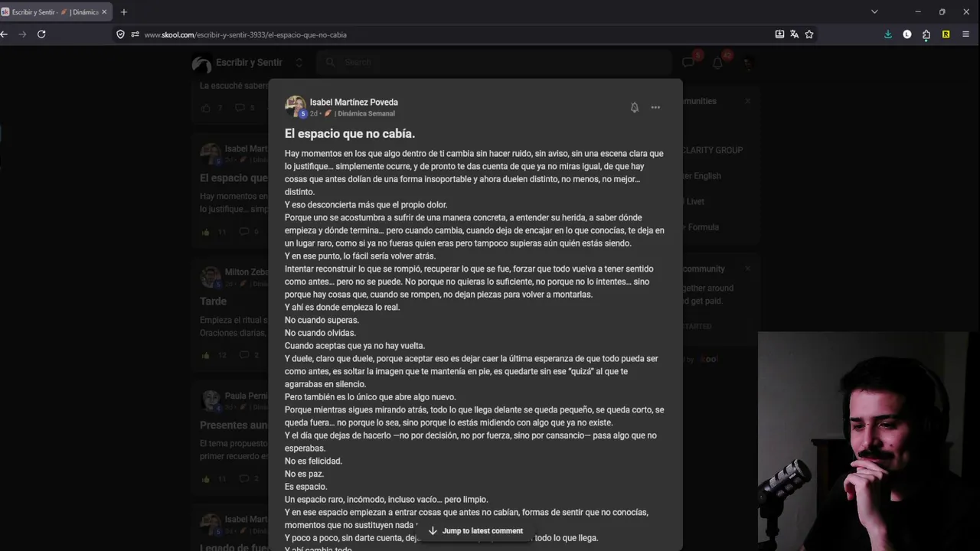Open Skool notifications bell in header
Image resolution: width=980 pixels, height=551 pixels.
click(717, 63)
